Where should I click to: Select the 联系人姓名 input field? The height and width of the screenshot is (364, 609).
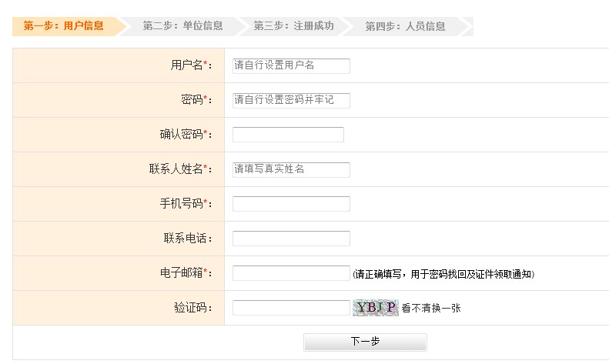tap(291, 169)
